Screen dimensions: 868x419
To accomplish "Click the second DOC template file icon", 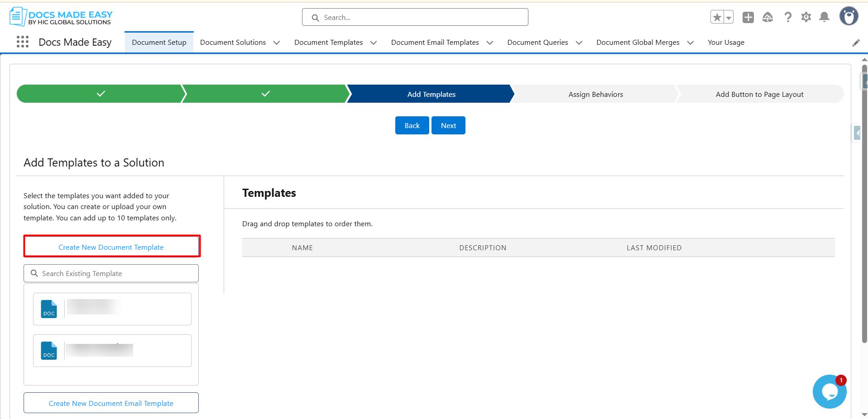I will click(x=49, y=351).
